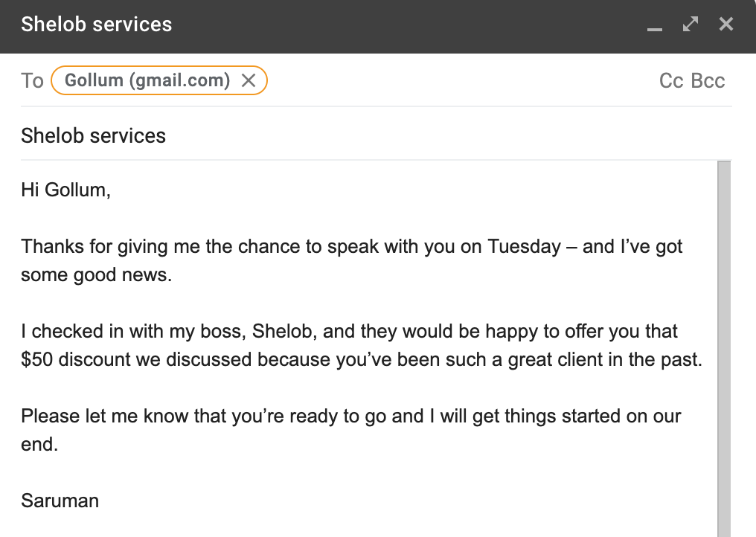Click the subject line reading Shelob services
The width and height of the screenshot is (756, 537).
(93, 135)
